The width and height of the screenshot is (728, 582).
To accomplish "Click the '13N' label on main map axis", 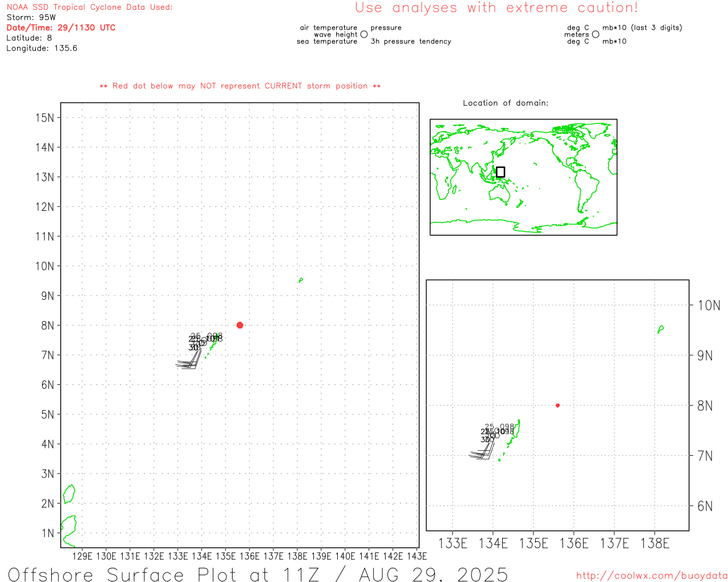I will [45, 177].
